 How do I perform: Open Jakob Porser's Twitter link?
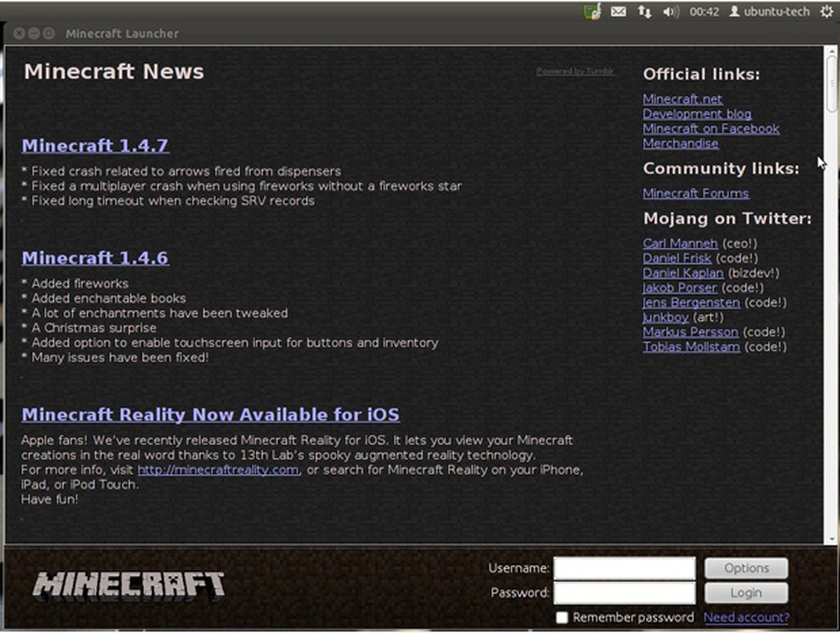[680, 287]
